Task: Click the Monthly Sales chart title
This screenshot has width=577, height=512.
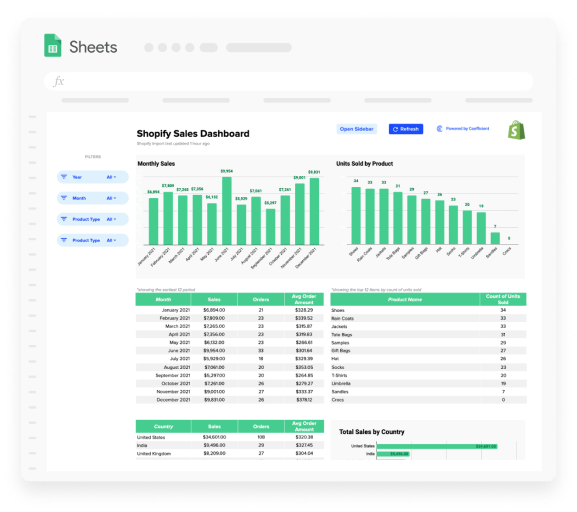Action: (x=156, y=163)
